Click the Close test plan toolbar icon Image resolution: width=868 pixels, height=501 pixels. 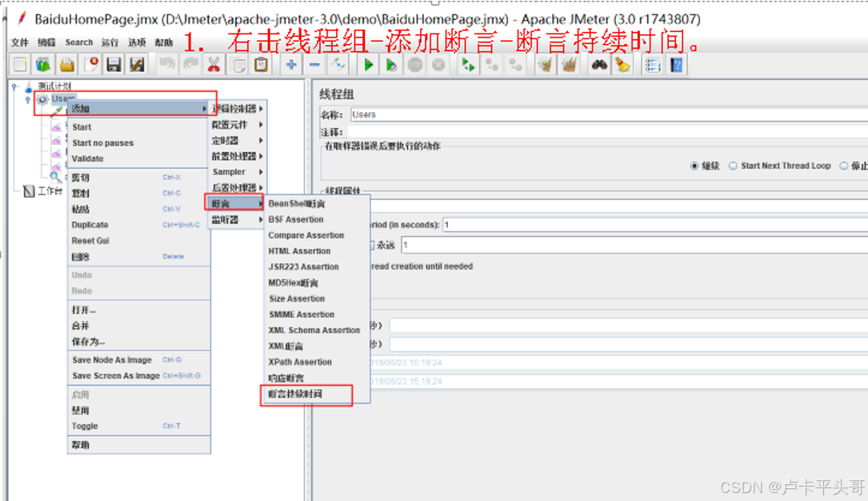90,65
